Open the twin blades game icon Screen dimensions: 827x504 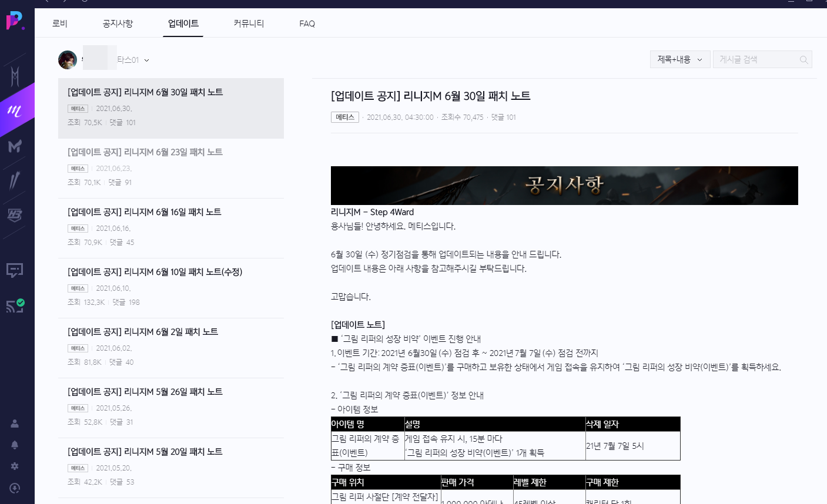click(15, 180)
